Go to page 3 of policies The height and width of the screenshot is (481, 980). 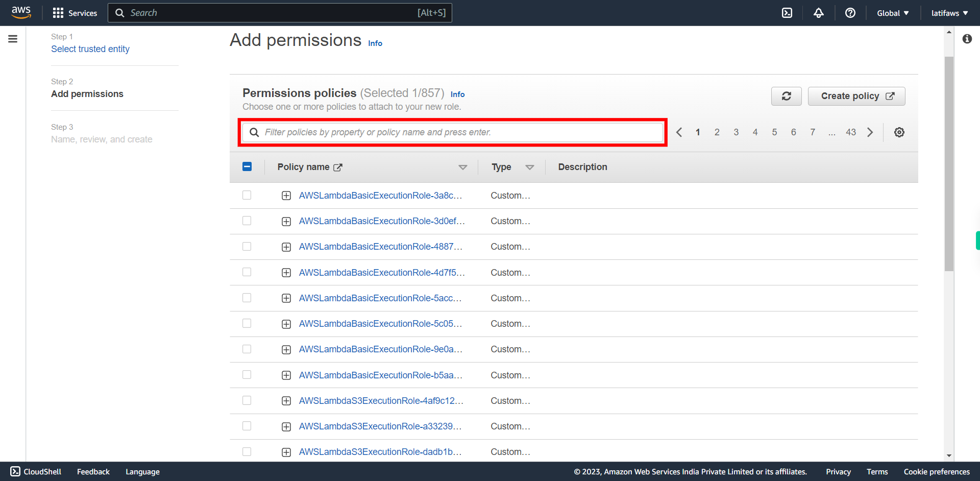[x=736, y=132]
